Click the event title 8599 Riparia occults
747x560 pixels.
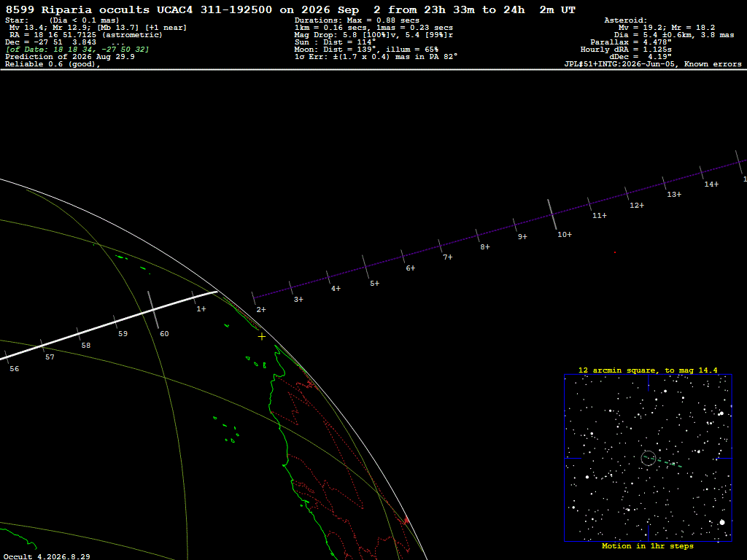pyautogui.click(x=77, y=9)
